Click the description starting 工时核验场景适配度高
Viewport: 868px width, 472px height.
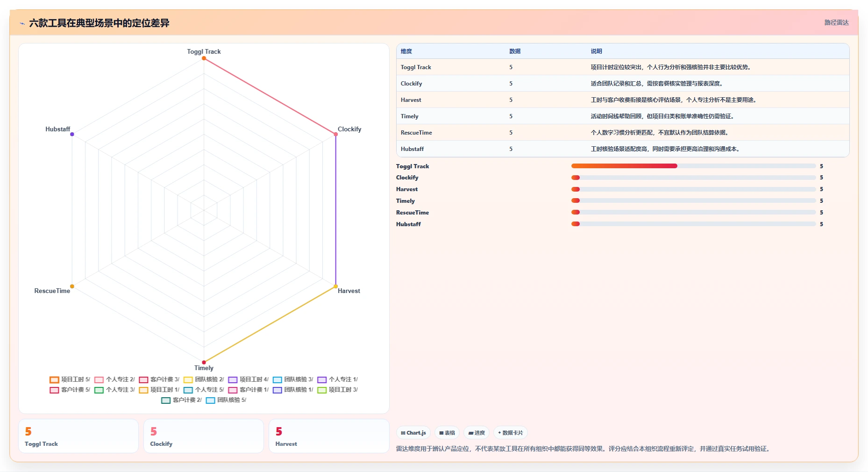click(x=665, y=149)
